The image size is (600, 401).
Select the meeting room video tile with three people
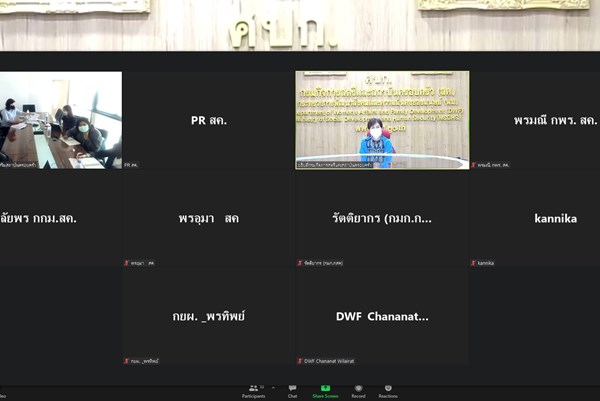61,120
